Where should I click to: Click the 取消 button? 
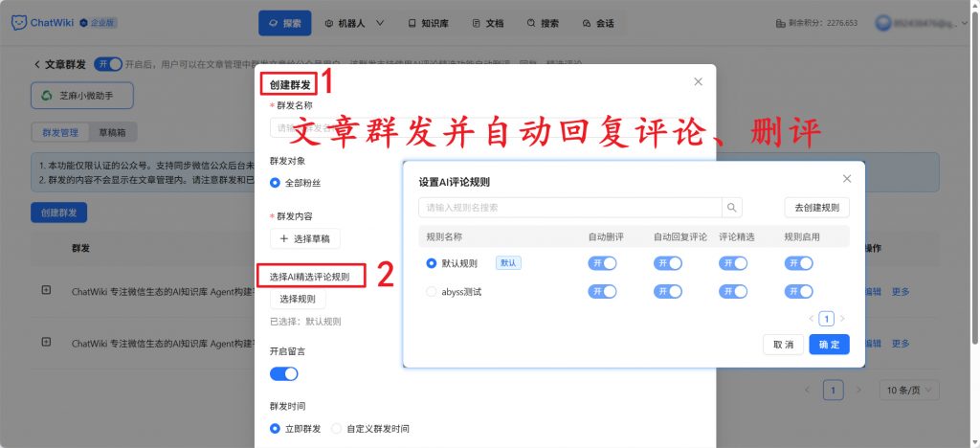click(783, 345)
